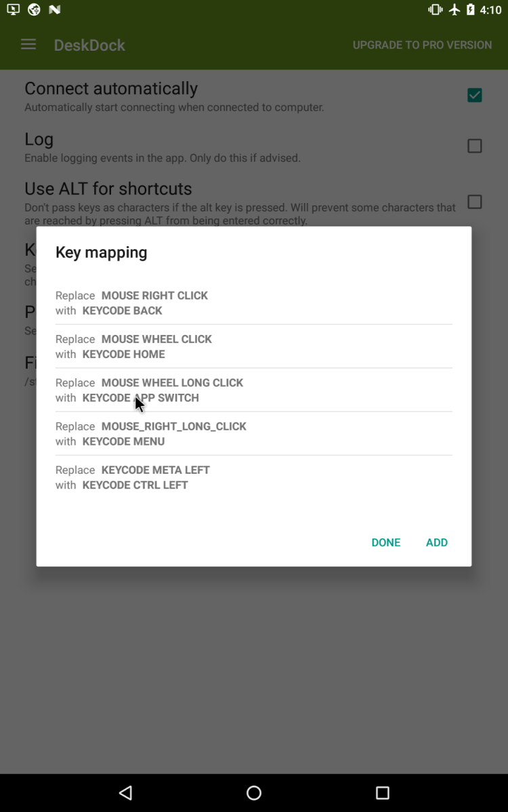
Task: Select the Mouse Right Click to Back mapping
Action: click(253, 303)
